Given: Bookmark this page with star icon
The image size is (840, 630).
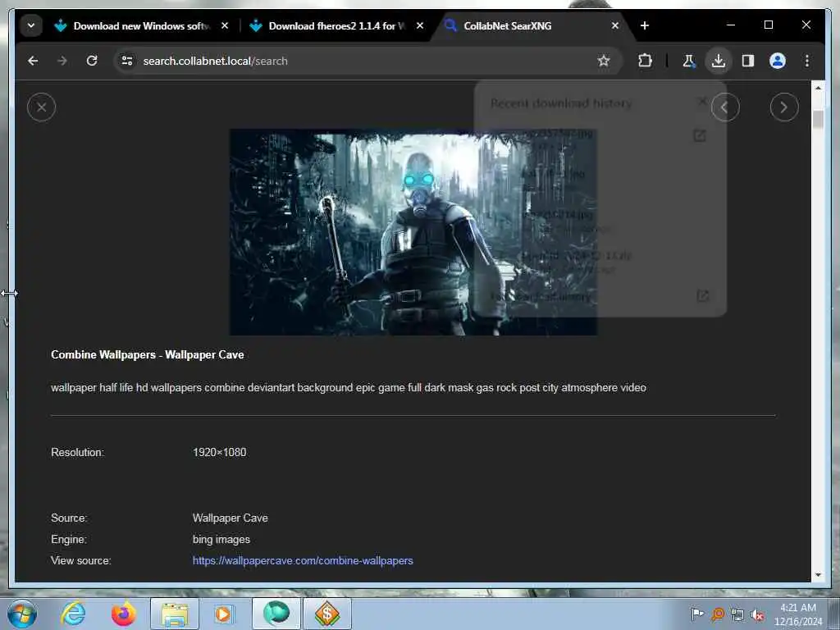Looking at the screenshot, I should coord(604,61).
